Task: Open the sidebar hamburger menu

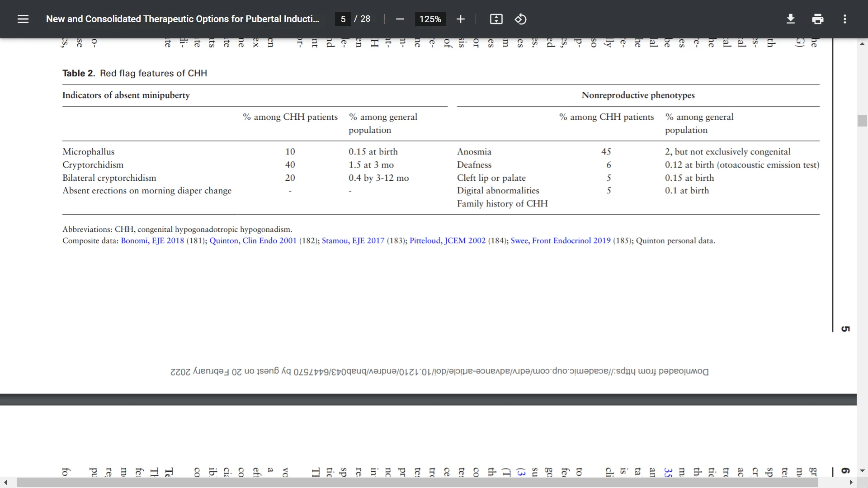Action: [x=23, y=19]
